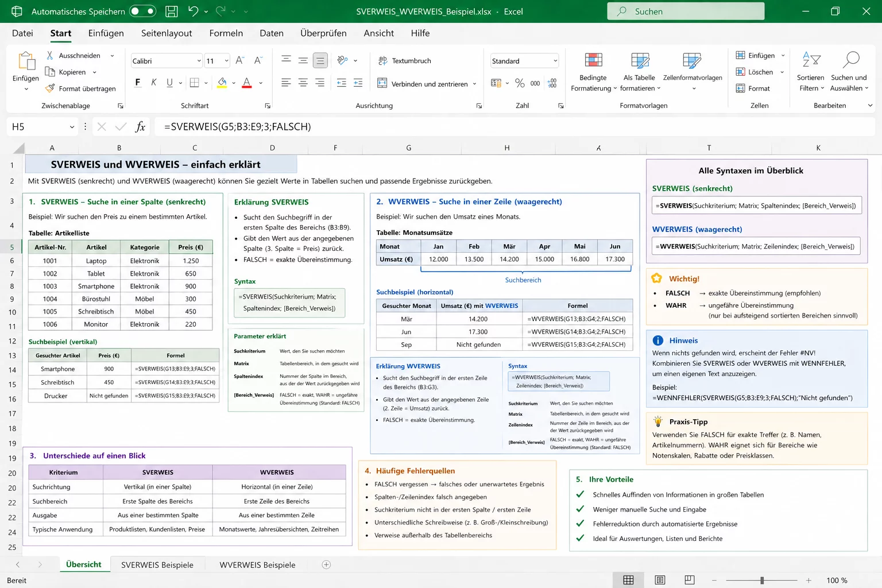Click Verbinden und zentrieren button
This screenshot has height=588, width=882.
[427, 84]
